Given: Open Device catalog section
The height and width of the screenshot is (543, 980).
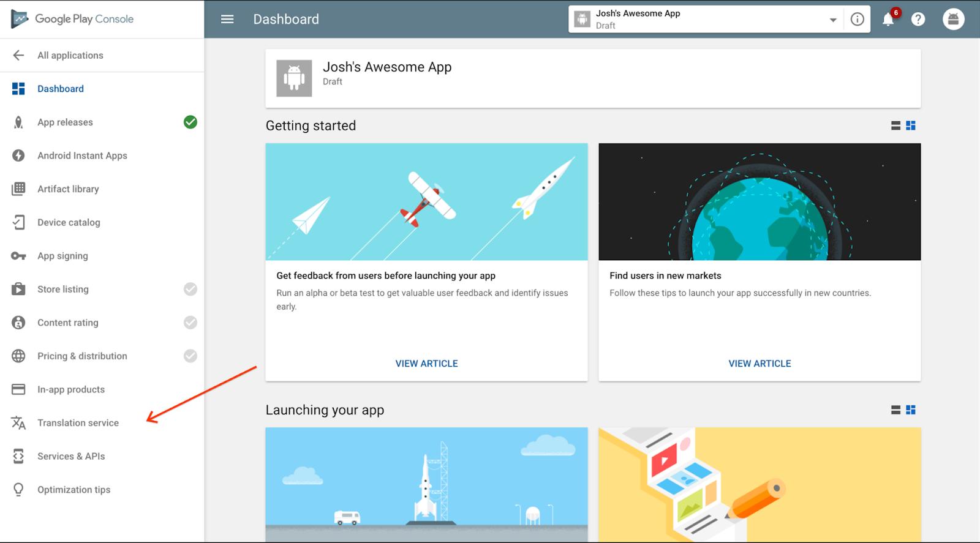Looking at the screenshot, I should (102, 222).
